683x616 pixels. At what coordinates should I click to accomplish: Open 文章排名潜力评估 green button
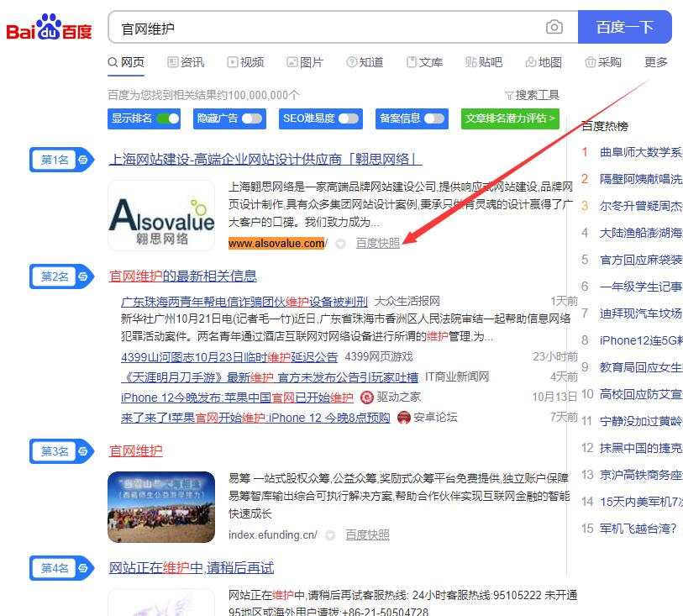click(510, 118)
